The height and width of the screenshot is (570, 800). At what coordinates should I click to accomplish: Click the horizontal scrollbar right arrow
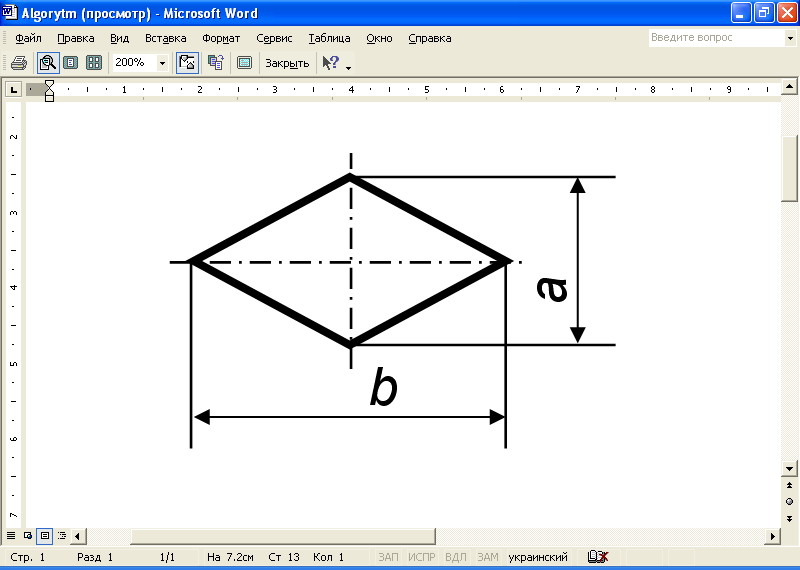[772, 536]
